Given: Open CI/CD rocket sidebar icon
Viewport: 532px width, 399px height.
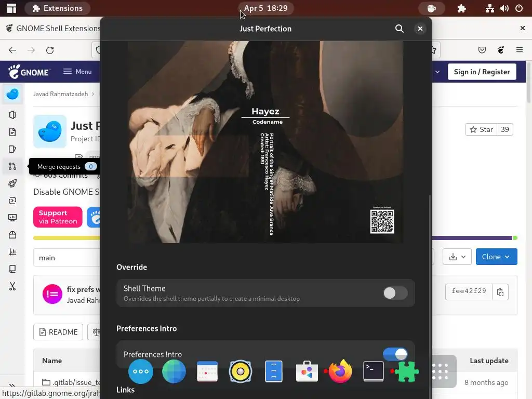Looking at the screenshot, I should [x=12, y=183].
